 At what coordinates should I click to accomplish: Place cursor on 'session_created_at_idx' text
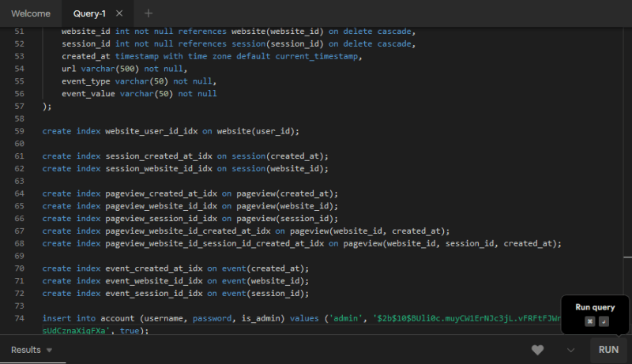(x=159, y=156)
